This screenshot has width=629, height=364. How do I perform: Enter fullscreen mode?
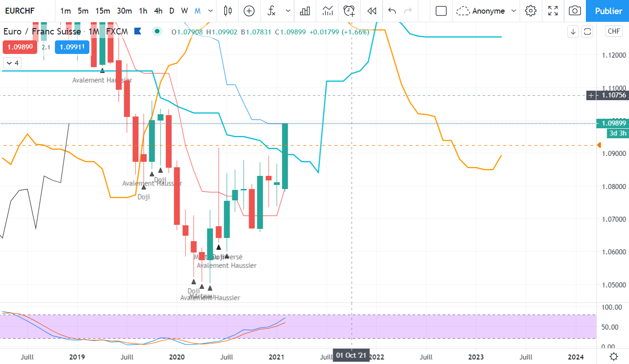click(x=553, y=11)
